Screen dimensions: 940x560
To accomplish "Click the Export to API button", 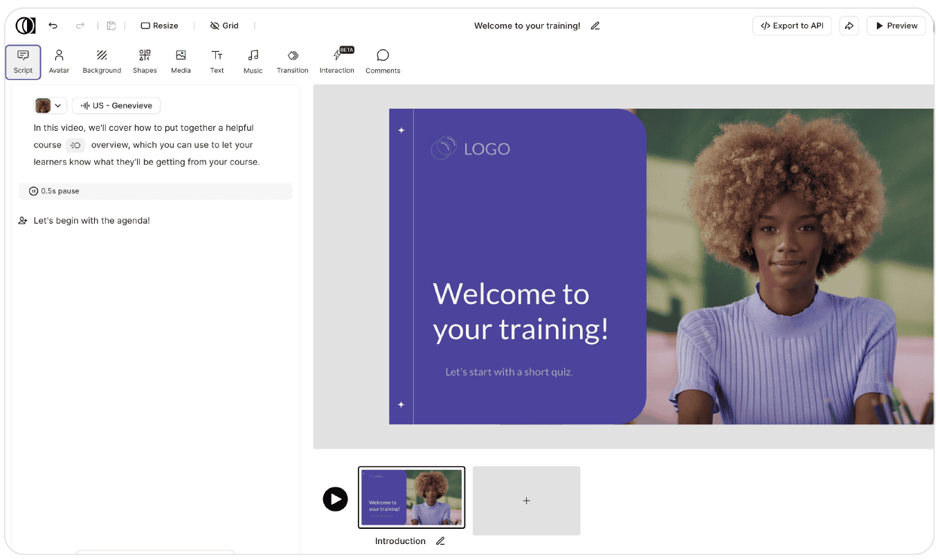I will 792,26.
